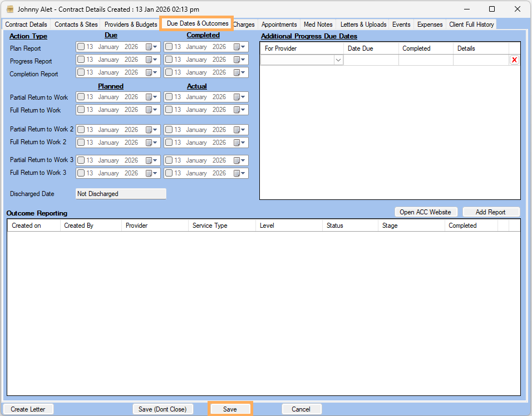The width and height of the screenshot is (532, 416).
Task: Enable the Plan Report Due date checkbox
Action: pos(81,47)
